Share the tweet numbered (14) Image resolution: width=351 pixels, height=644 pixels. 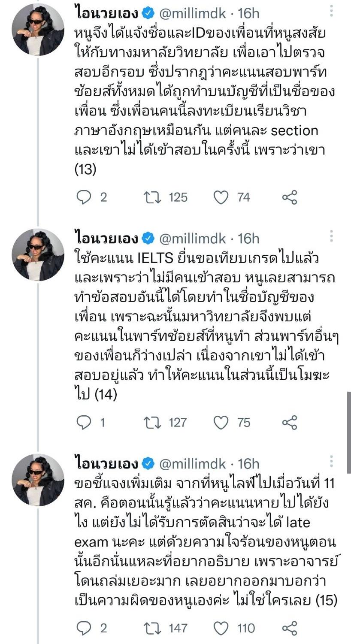coord(289,423)
